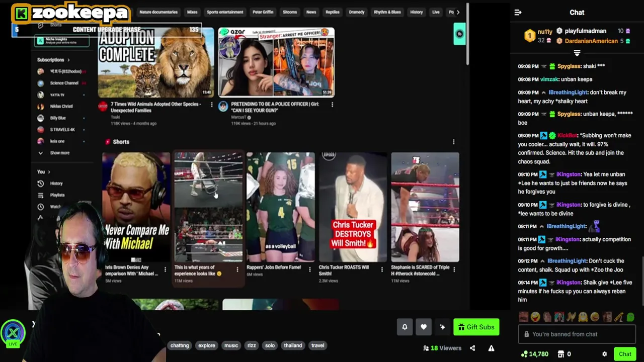Select Rhythm & Blues filter chip

[x=388, y=12]
